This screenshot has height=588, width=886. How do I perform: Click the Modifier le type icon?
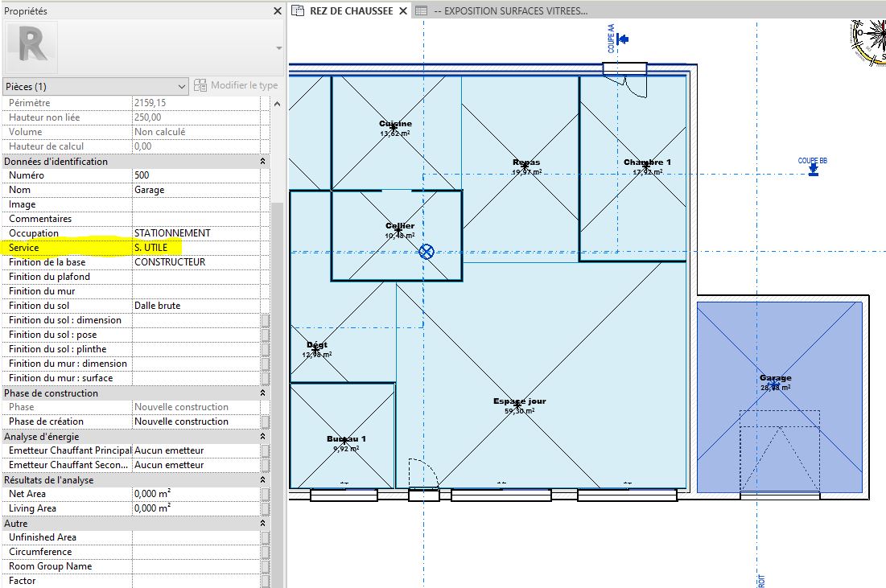pyautogui.click(x=200, y=85)
